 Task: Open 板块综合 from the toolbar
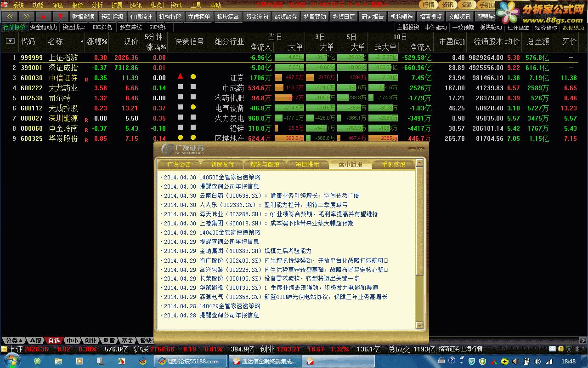[x=228, y=17]
